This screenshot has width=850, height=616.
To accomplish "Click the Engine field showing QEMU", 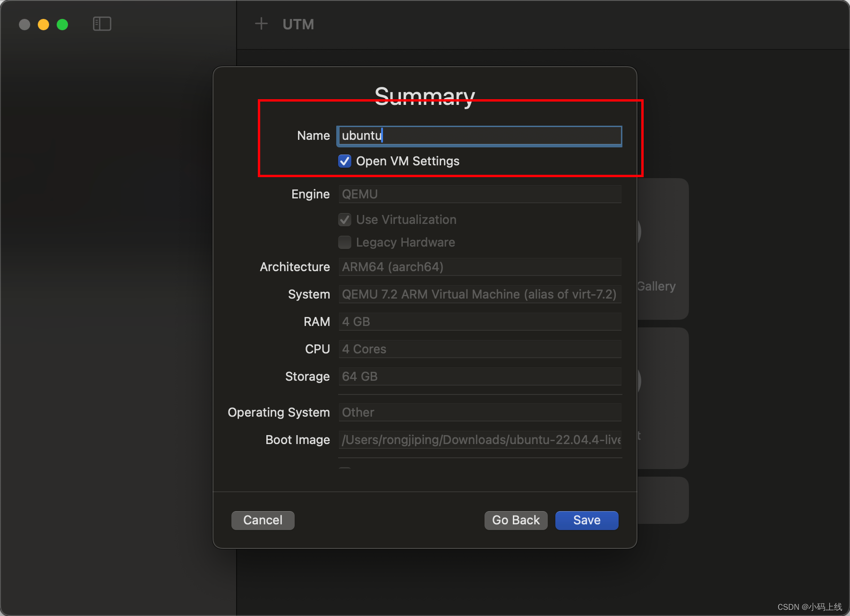I will (x=480, y=194).
